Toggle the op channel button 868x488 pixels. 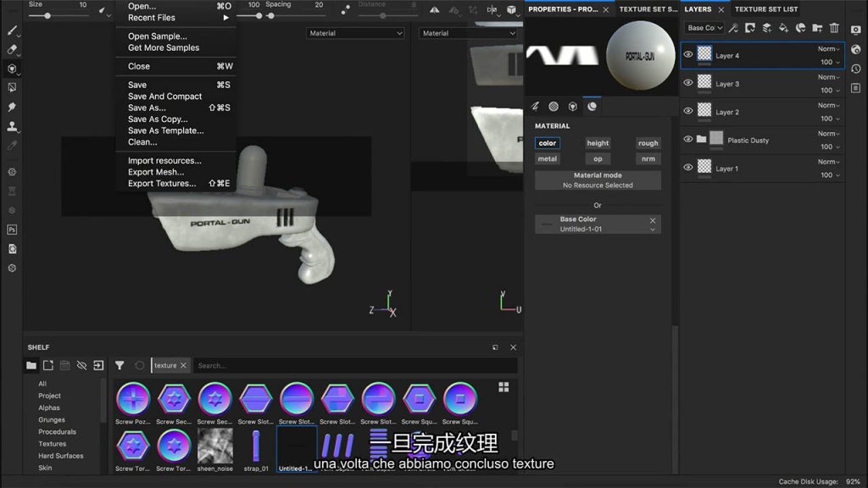598,158
